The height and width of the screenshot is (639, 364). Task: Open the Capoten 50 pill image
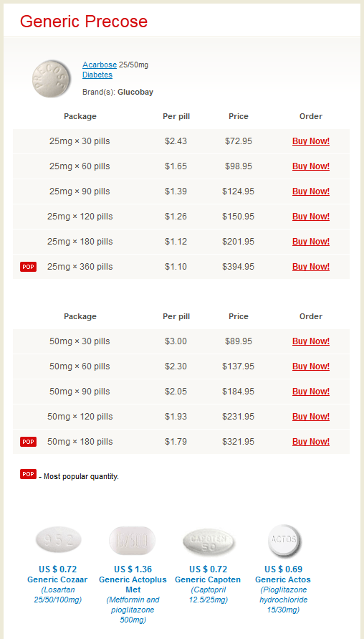pos(209,542)
